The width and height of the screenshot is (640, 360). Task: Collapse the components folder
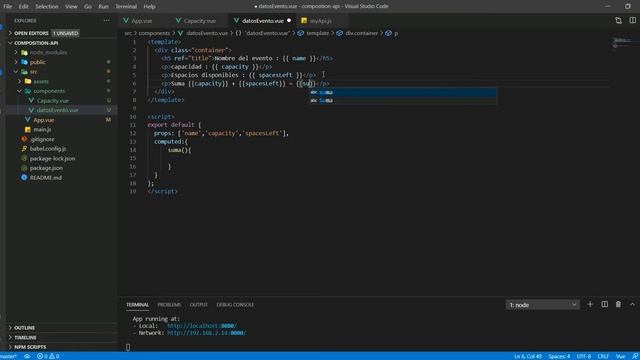point(49,91)
